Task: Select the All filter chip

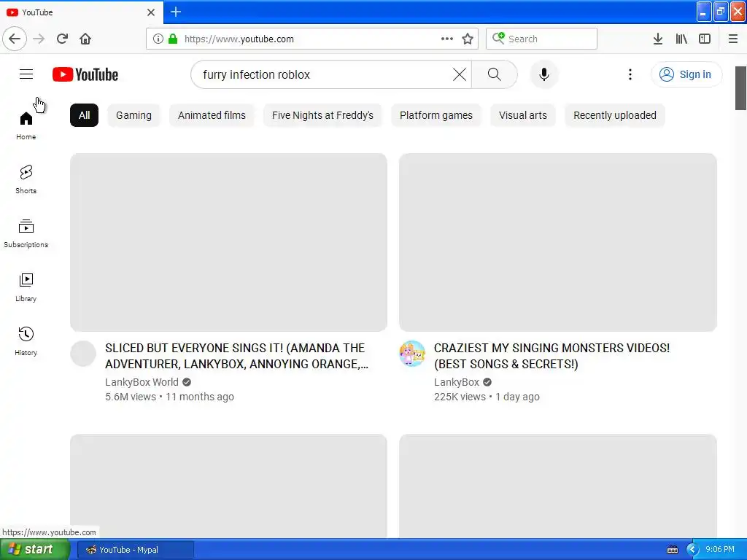Action: coord(85,115)
